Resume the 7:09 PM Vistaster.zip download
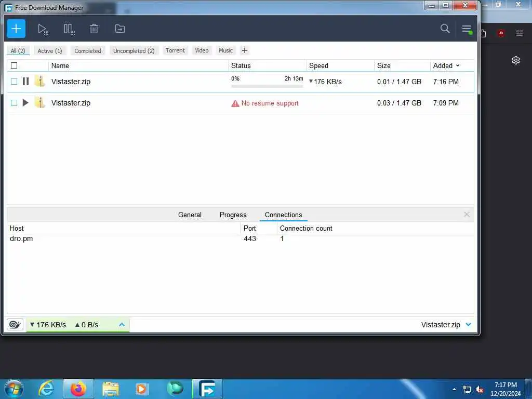This screenshot has width=532, height=399. click(25, 102)
